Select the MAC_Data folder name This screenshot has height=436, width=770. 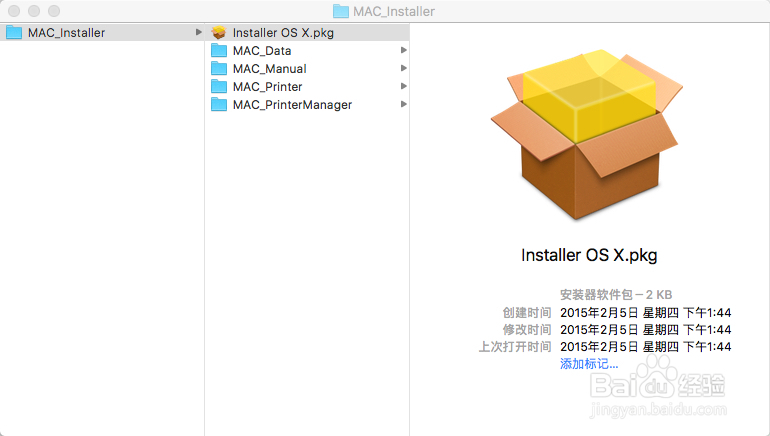pos(262,51)
